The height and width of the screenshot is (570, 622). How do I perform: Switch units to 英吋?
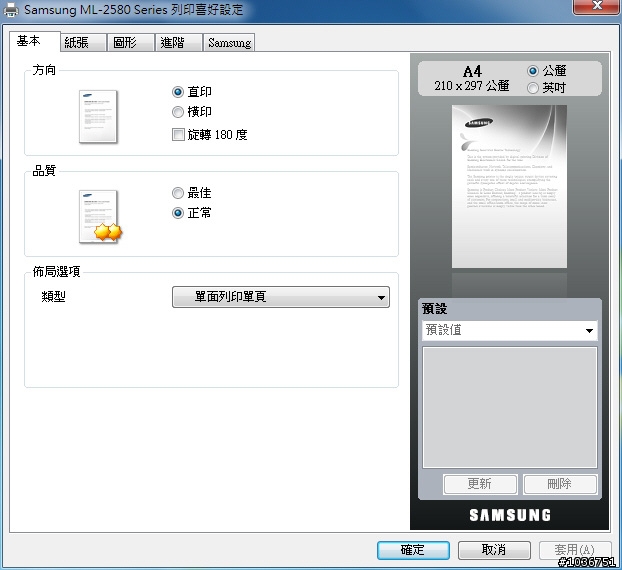coord(546,87)
